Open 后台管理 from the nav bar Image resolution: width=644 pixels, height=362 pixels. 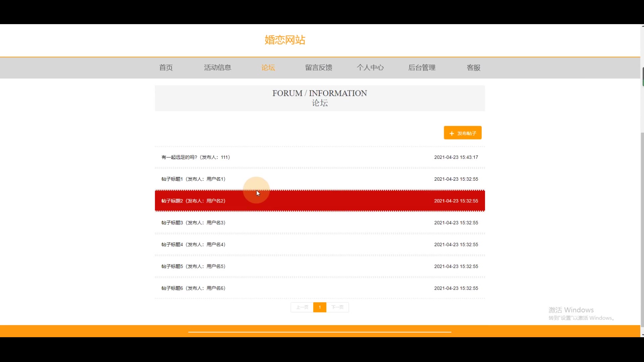click(422, 68)
